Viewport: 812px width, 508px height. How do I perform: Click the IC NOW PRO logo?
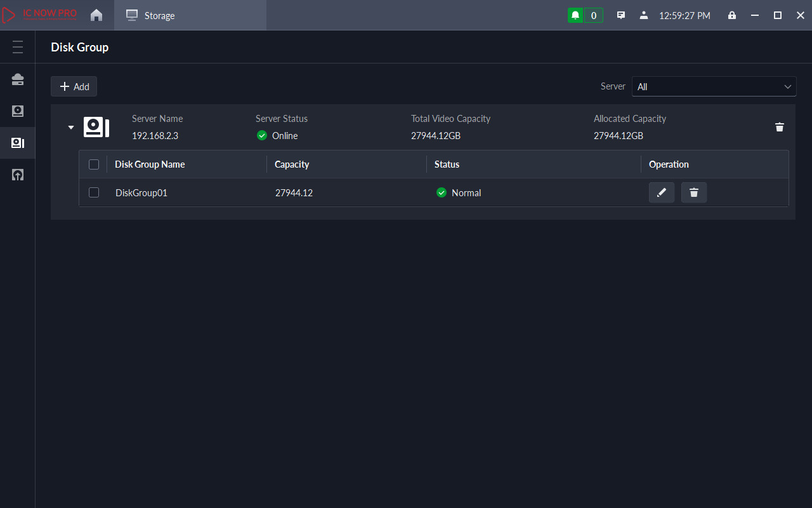pyautogui.click(x=39, y=15)
